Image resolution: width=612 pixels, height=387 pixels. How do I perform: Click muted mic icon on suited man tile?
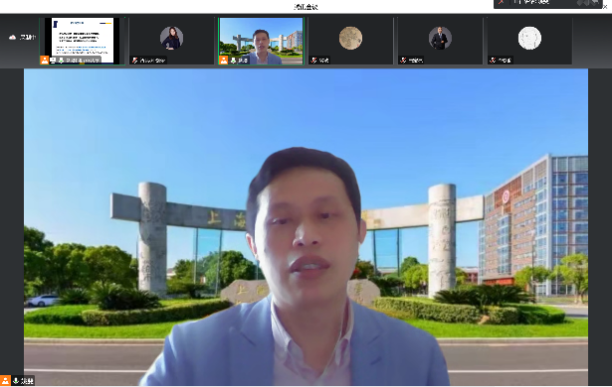tap(403, 60)
